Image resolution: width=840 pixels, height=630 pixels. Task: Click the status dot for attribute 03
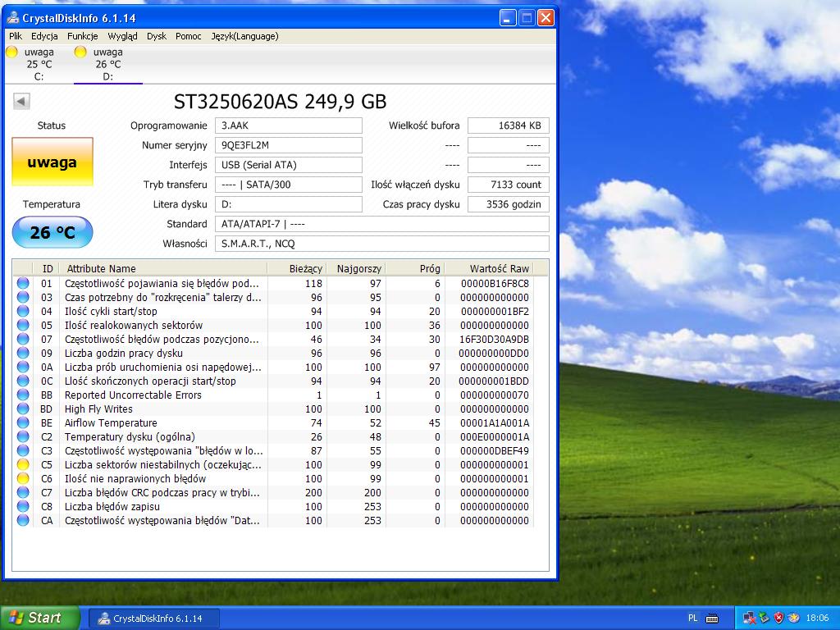click(23, 297)
